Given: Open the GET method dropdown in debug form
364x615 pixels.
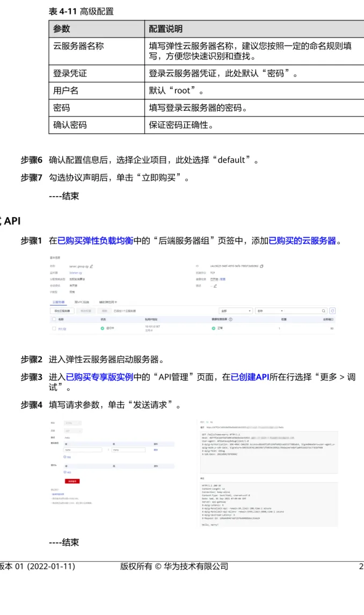Looking at the screenshot, I should [x=73, y=431].
